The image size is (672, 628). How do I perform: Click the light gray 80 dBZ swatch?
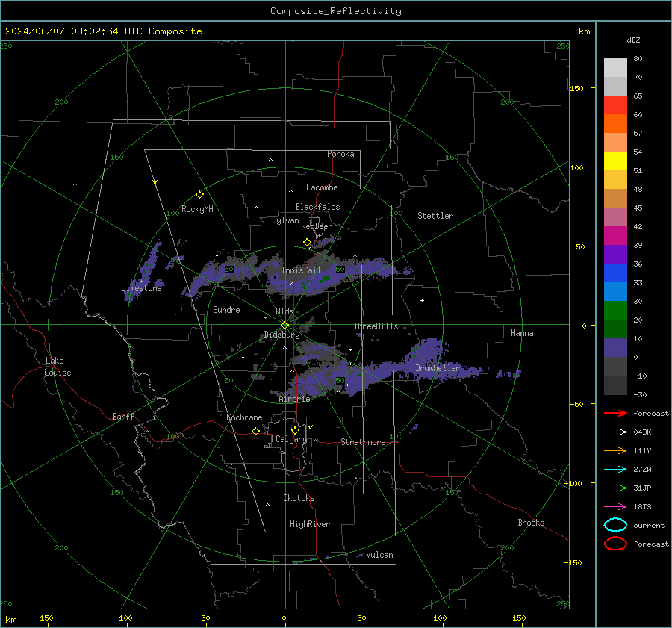615,67
